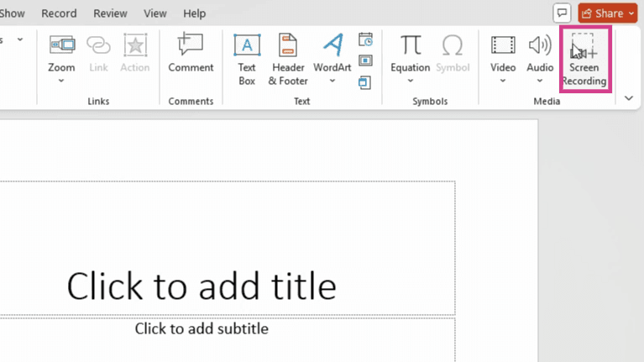Expand the Equation dropdown arrow

pyautogui.click(x=411, y=81)
